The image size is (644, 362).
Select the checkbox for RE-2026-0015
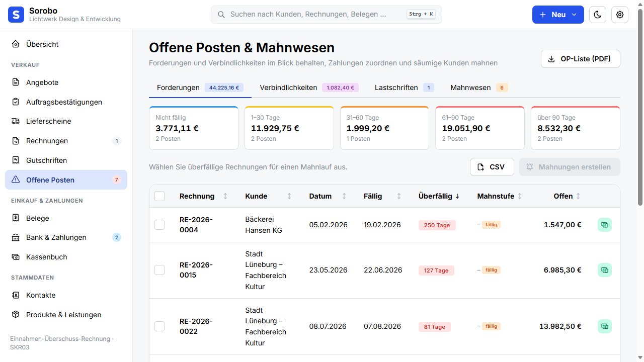pyautogui.click(x=159, y=270)
